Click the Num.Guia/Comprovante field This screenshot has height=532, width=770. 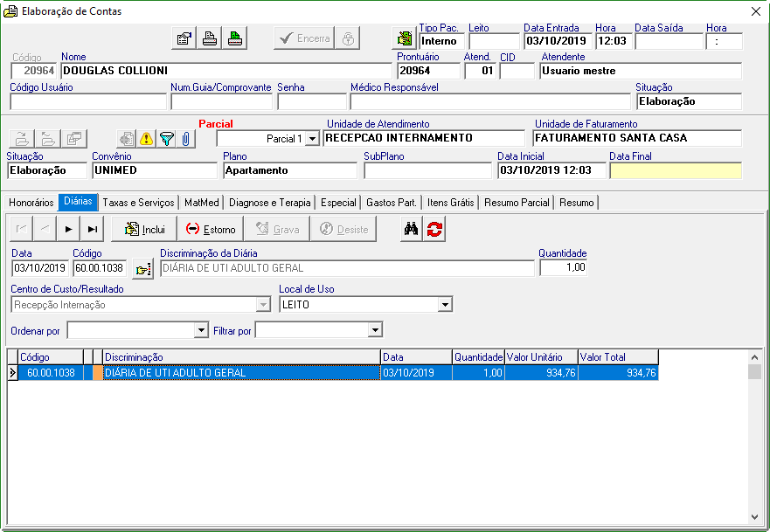(x=221, y=101)
